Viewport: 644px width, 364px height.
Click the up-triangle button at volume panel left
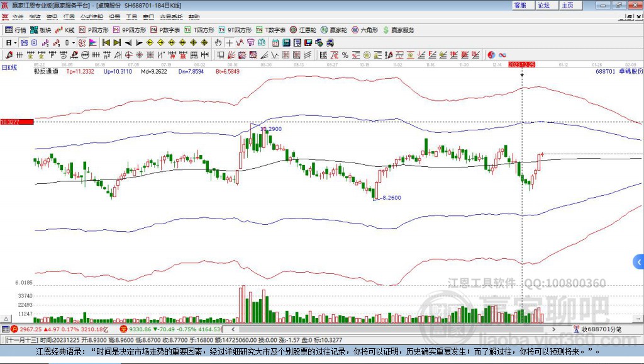click(6, 319)
